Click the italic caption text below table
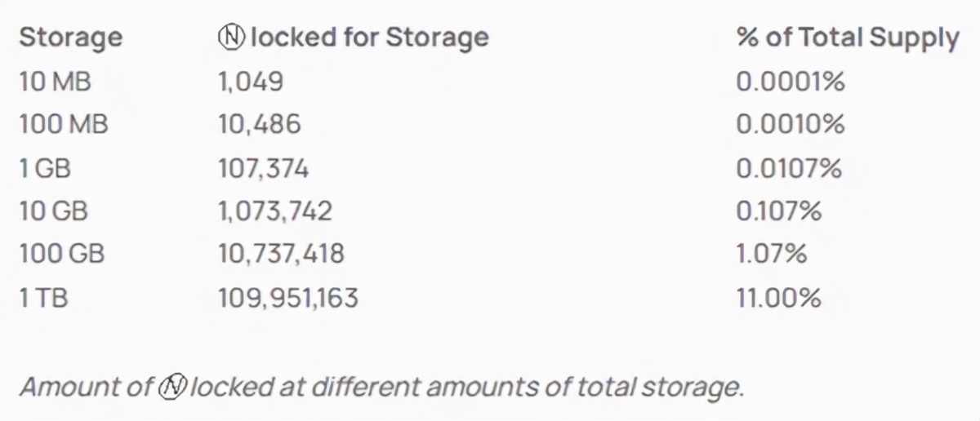Image resolution: width=980 pixels, height=421 pixels. [381, 387]
